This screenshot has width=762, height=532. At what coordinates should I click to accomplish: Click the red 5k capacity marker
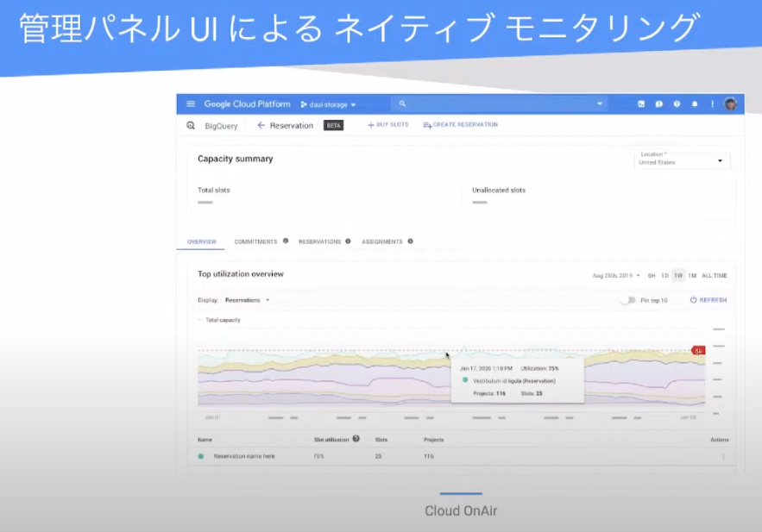(x=698, y=350)
